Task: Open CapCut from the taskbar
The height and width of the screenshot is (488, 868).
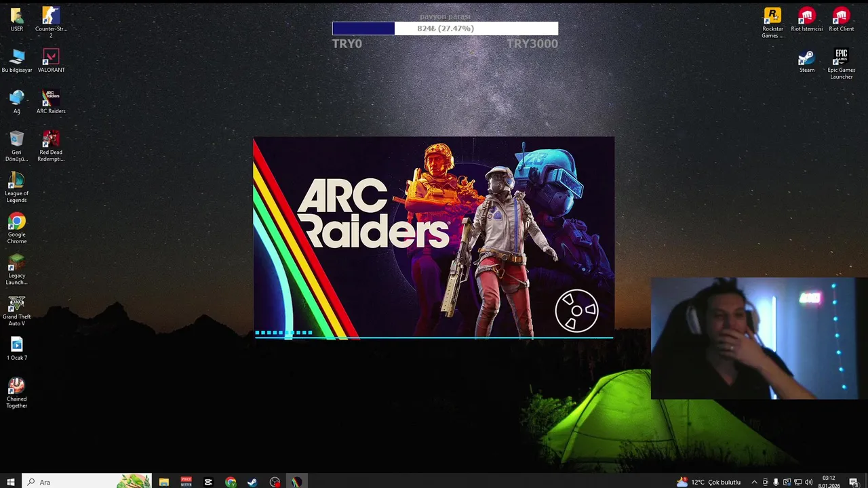Action: tap(208, 482)
